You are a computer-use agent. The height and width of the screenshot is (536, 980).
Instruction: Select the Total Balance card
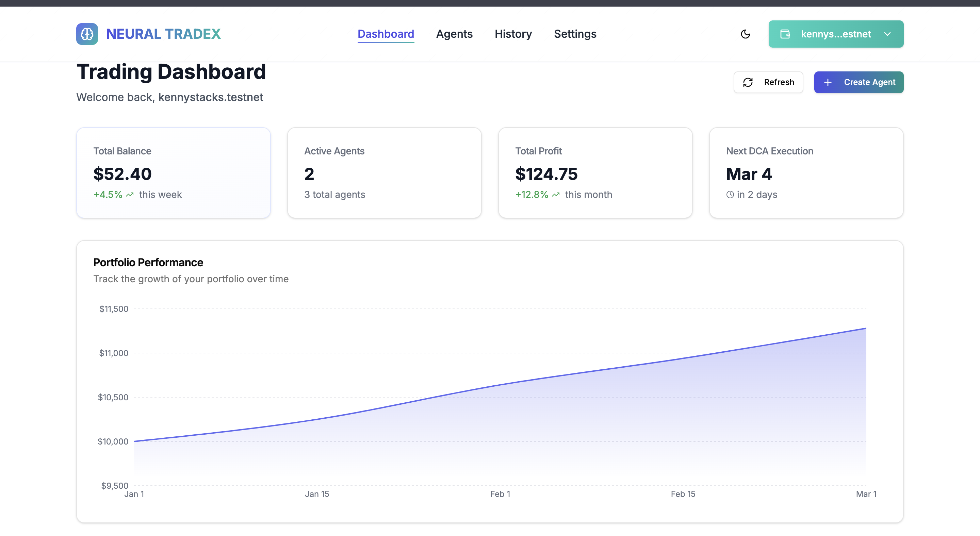click(x=174, y=172)
